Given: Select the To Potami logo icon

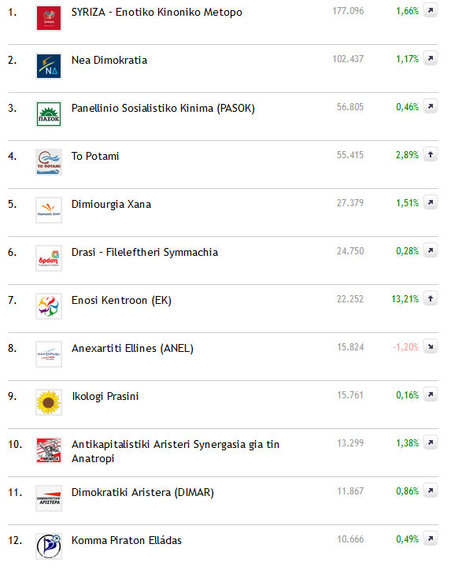Looking at the screenshot, I should click(x=49, y=162).
